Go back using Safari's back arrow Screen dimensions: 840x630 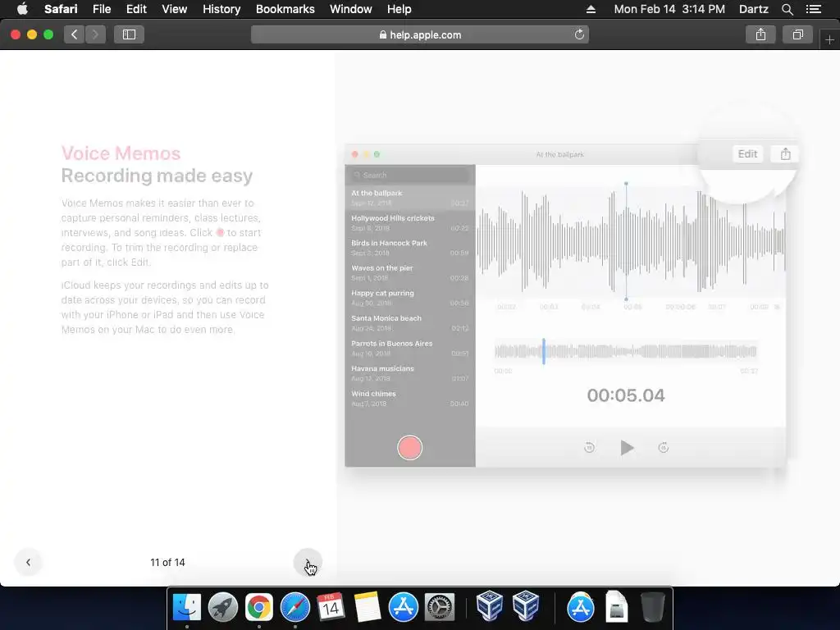[x=75, y=34]
